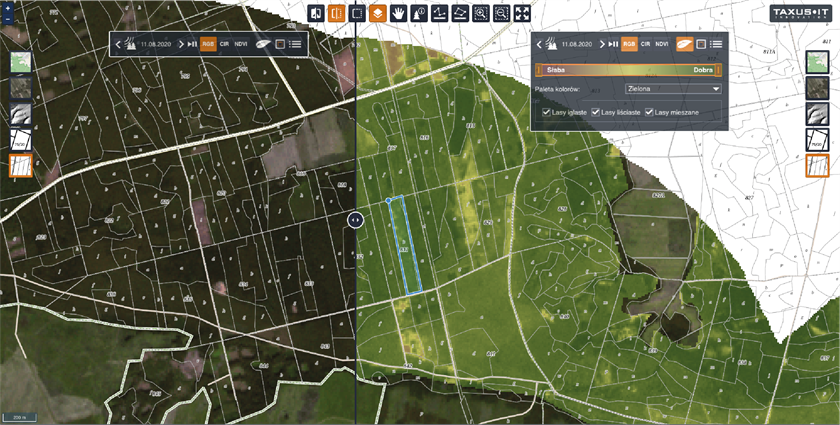The width and height of the screenshot is (840, 425).
Task: Expand the list menu in left panel
Action: [296, 44]
